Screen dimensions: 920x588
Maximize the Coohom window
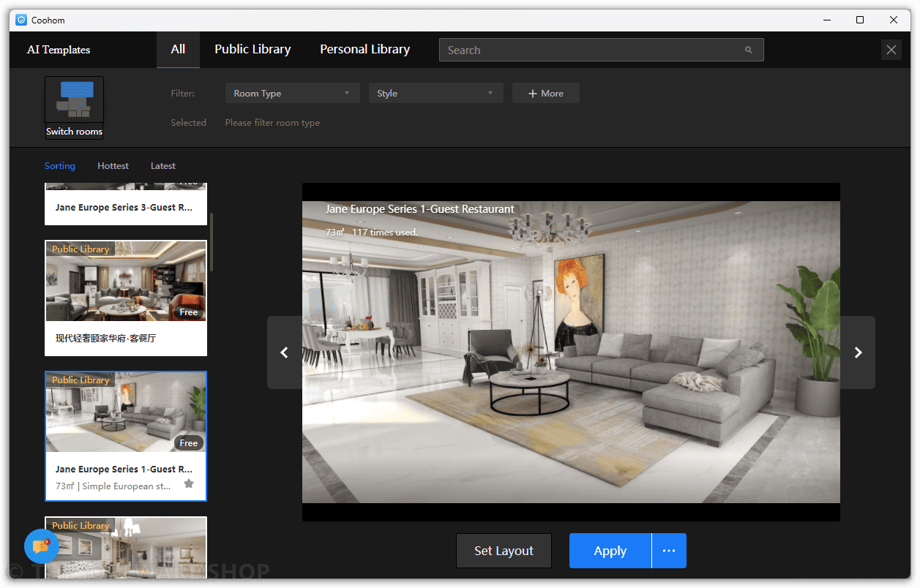860,20
